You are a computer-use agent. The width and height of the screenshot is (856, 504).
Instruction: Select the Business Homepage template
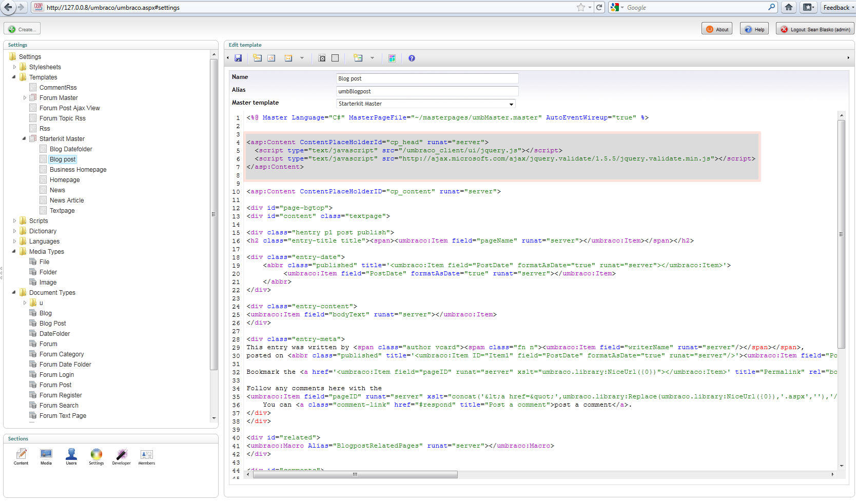pos(78,170)
